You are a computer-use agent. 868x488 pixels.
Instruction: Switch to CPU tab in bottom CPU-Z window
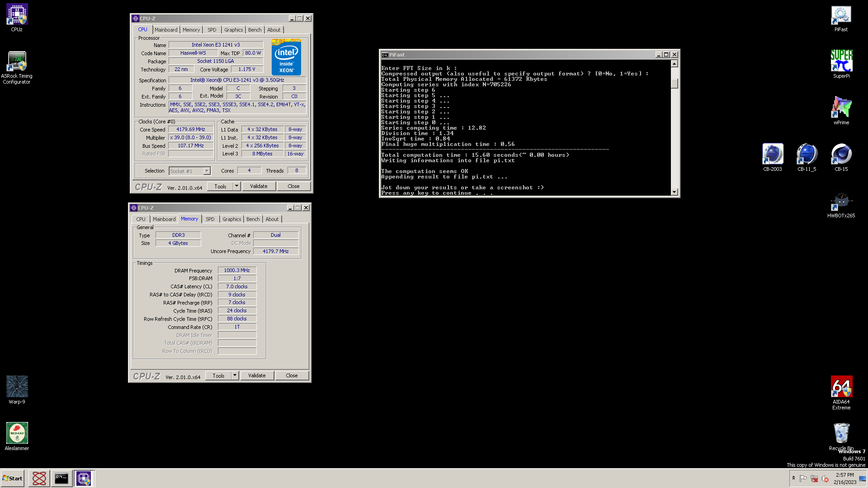[x=141, y=219]
